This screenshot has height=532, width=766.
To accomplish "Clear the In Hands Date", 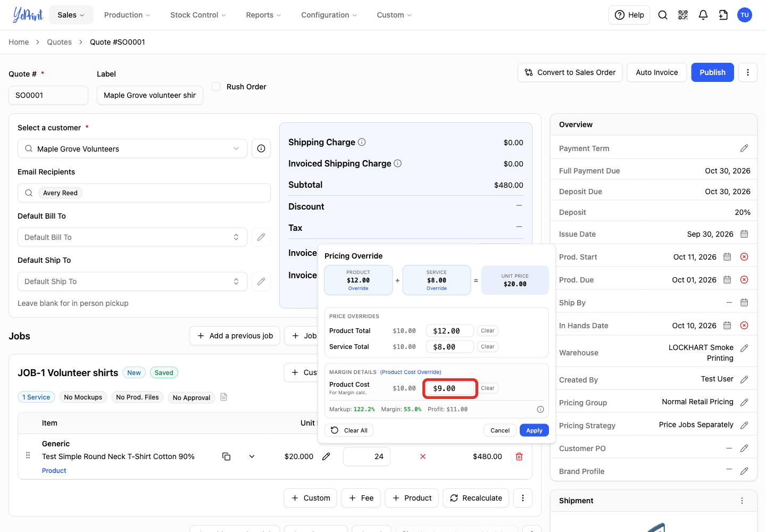I will pyautogui.click(x=744, y=326).
